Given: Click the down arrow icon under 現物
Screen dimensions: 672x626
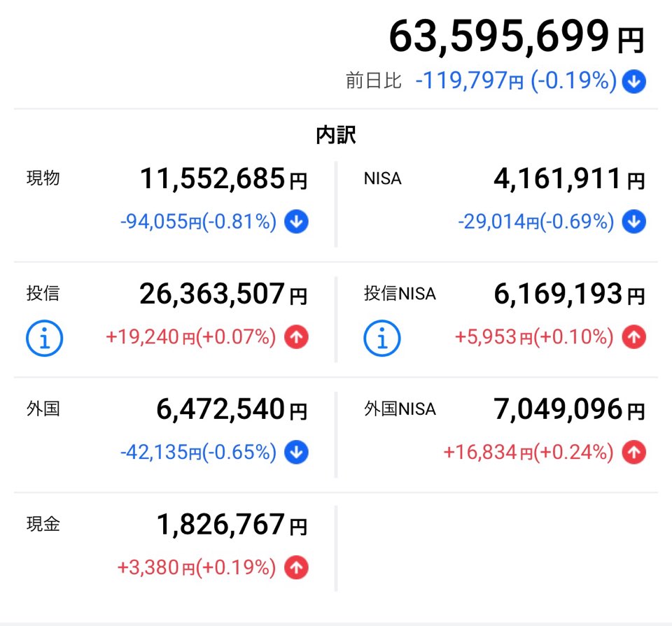Looking at the screenshot, I should 296,222.
